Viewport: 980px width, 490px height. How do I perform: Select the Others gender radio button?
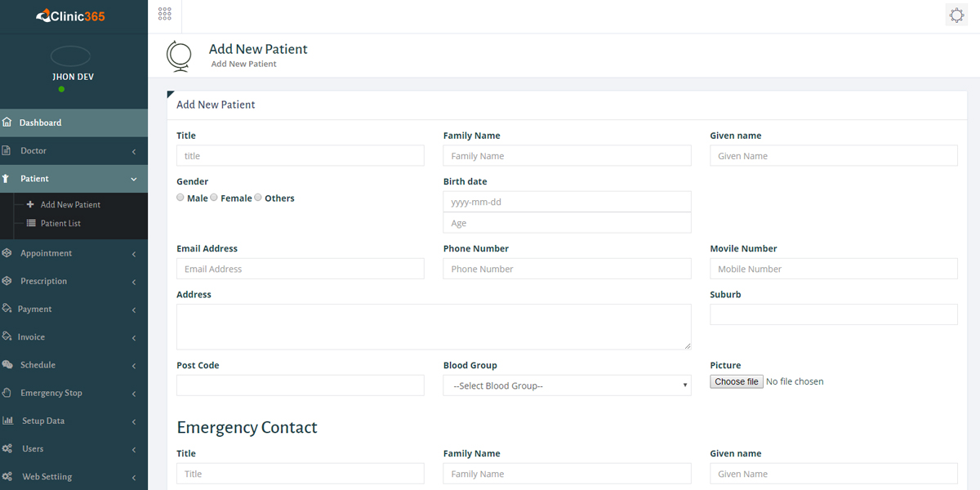pyautogui.click(x=257, y=197)
